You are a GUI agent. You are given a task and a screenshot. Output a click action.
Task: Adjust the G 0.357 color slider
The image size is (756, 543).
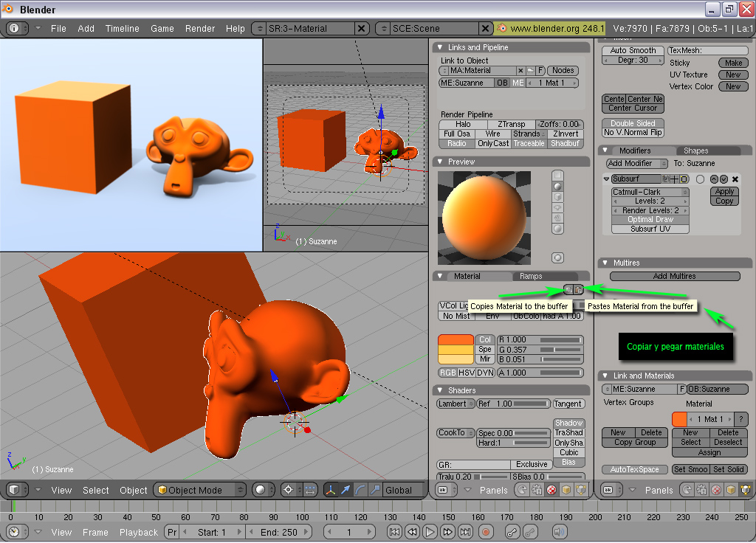coord(540,350)
